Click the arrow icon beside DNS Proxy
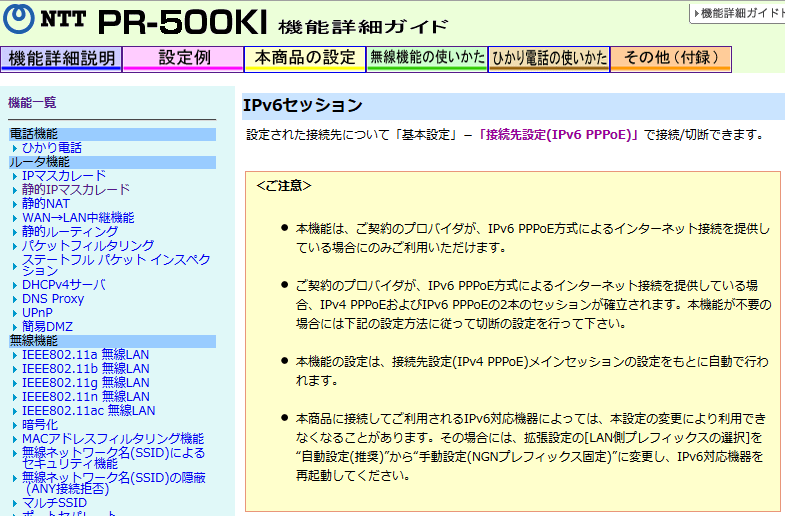The width and height of the screenshot is (785, 516). [15, 299]
